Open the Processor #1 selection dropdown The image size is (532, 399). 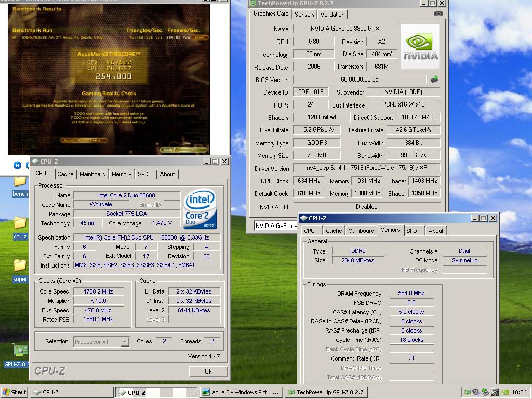(x=125, y=342)
